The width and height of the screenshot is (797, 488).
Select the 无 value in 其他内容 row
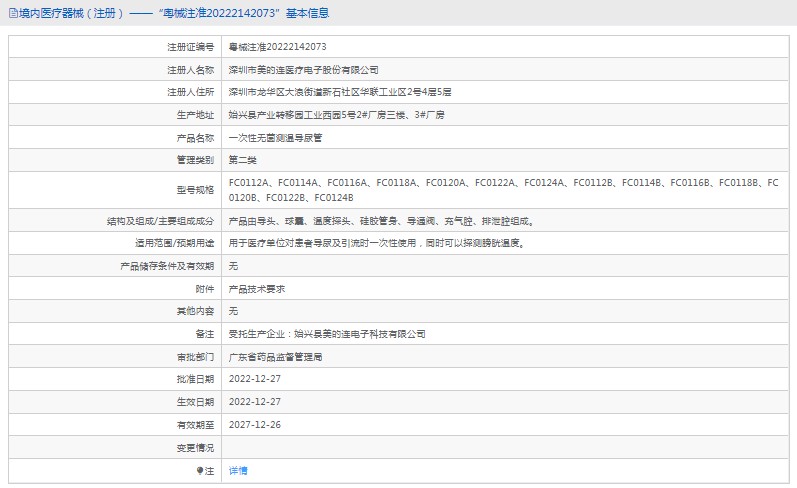[233, 311]
